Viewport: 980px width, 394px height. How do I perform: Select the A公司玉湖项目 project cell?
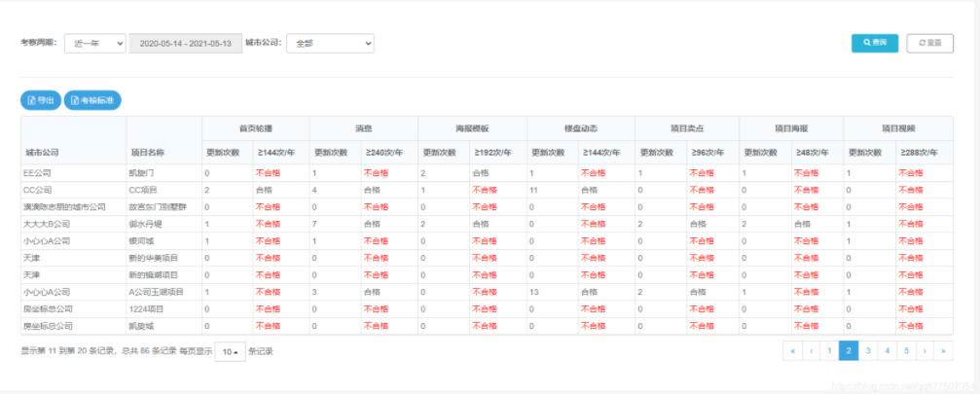pos(163,292)
